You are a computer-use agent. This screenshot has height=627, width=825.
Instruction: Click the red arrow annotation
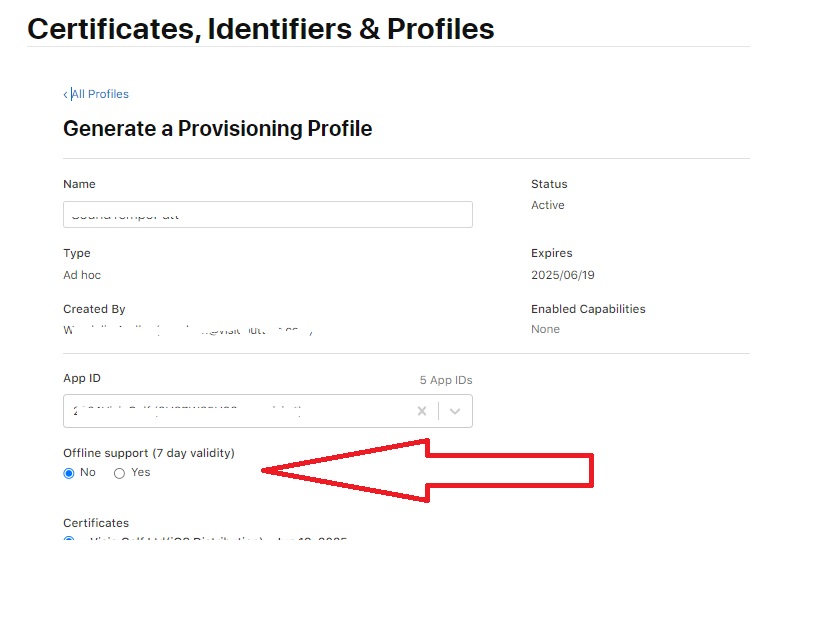pos(428,470)
